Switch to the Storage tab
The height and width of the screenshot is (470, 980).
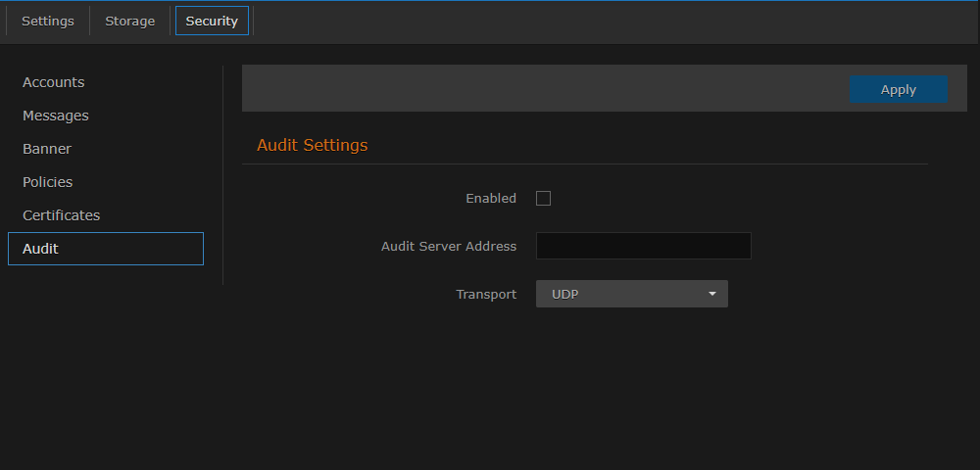coord(130,21)
